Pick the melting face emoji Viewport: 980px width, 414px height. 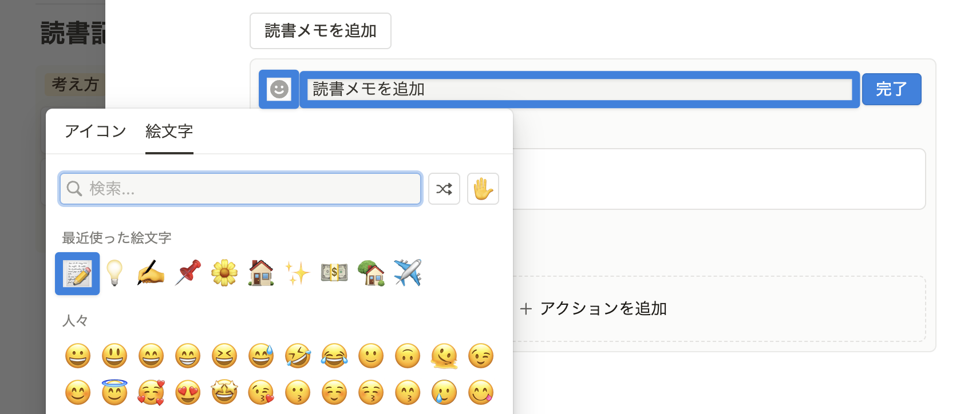point(444,356)
